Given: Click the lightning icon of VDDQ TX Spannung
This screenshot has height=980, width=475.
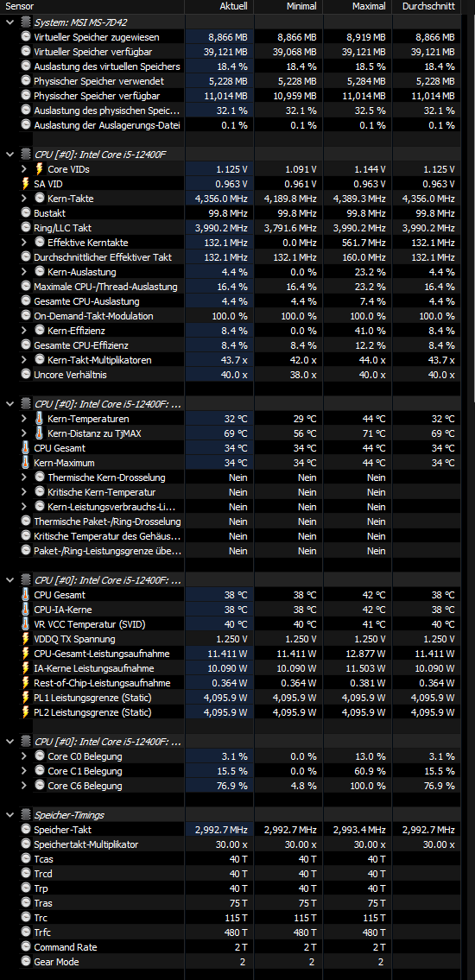Looking at the screenshot, I should pos(26,639).
